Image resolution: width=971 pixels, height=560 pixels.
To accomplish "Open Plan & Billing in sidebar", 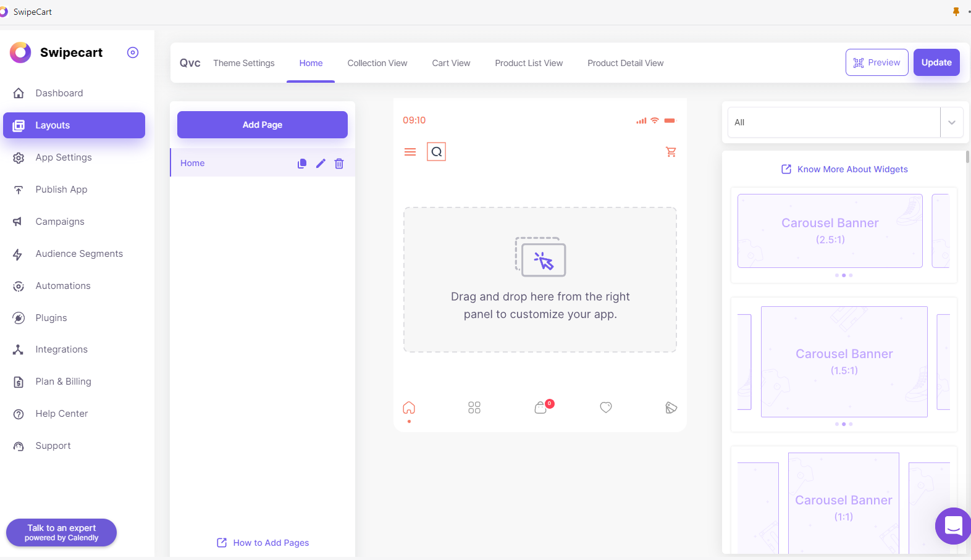I will (63, 382).
